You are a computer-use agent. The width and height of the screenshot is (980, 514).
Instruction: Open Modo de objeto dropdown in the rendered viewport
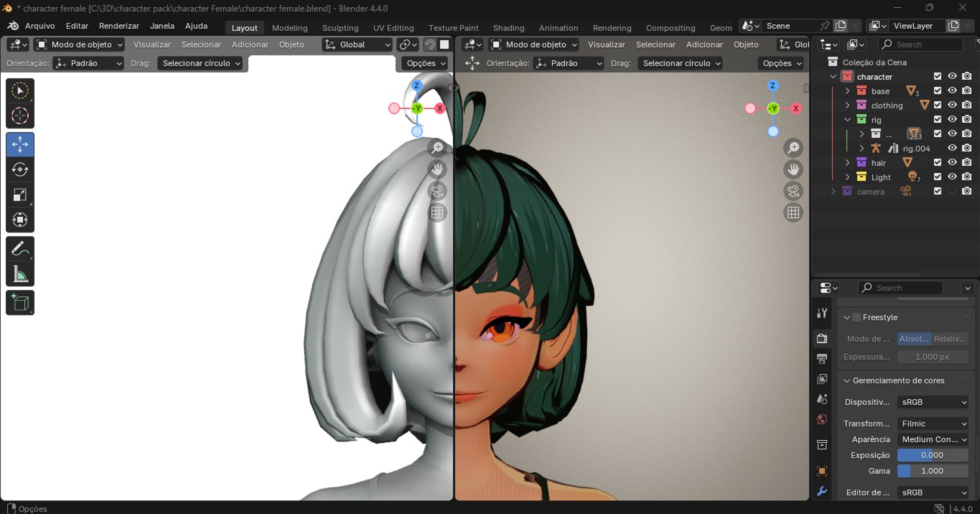(534, 44)
